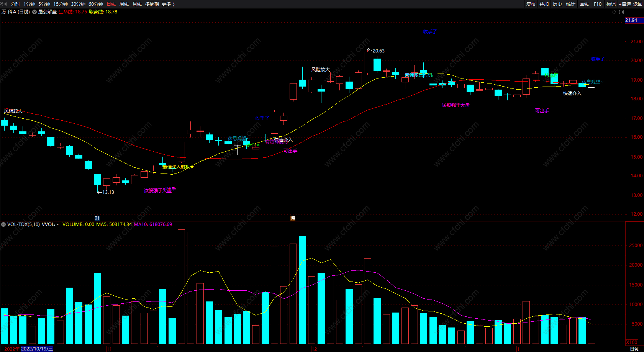Collapse the panel with the top-left arrow icon
The height and width of the screenshot is (352, 644).
[x=4, y=4]
